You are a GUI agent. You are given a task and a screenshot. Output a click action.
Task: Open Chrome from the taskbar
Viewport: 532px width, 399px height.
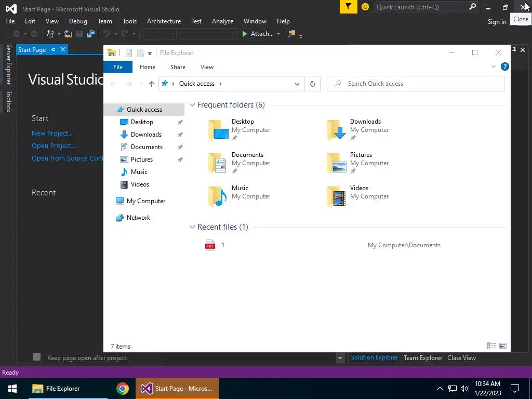[123, 389]
